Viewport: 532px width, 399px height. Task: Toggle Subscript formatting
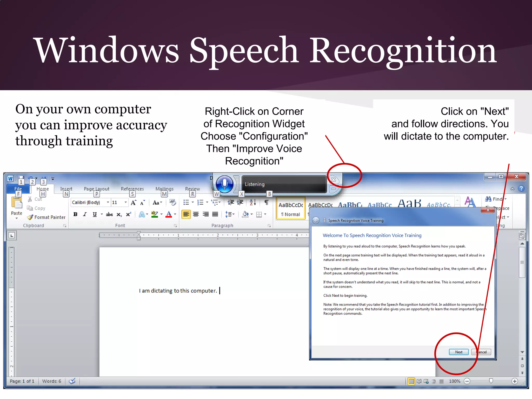click(119, 214)
